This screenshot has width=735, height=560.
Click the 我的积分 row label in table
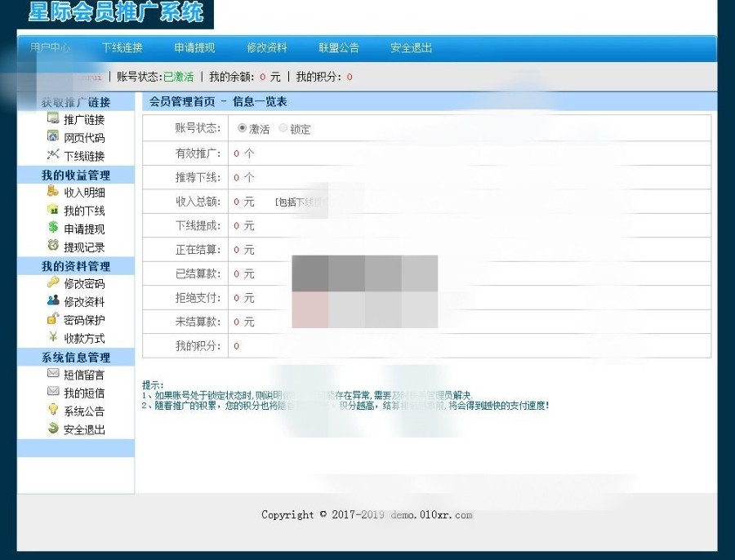[x=198, y=346]
